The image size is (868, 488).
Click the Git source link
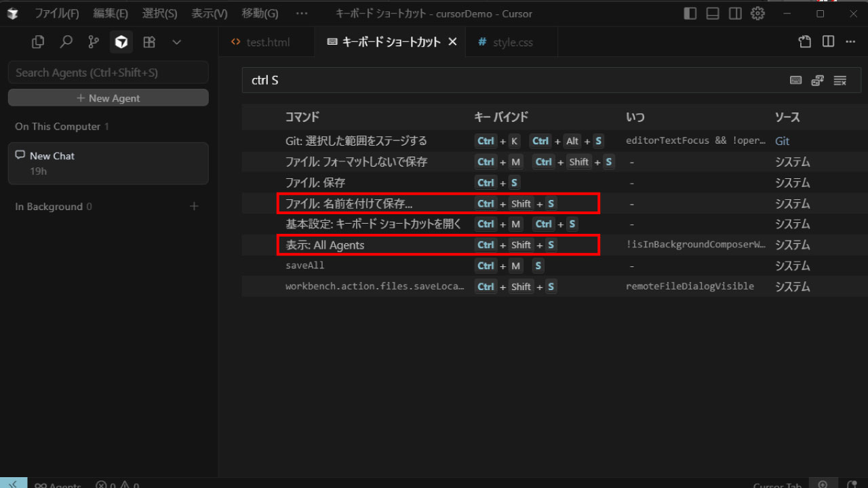pos(782,141)
